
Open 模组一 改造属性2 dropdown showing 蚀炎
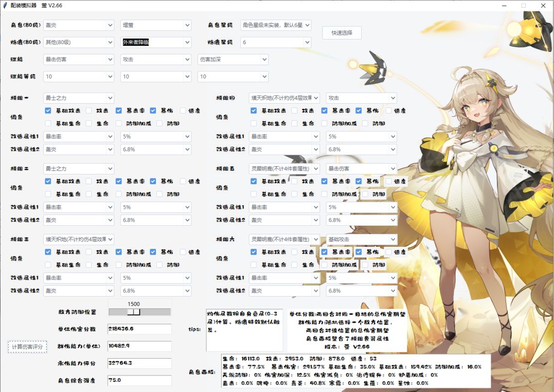[x=78, y=149]
